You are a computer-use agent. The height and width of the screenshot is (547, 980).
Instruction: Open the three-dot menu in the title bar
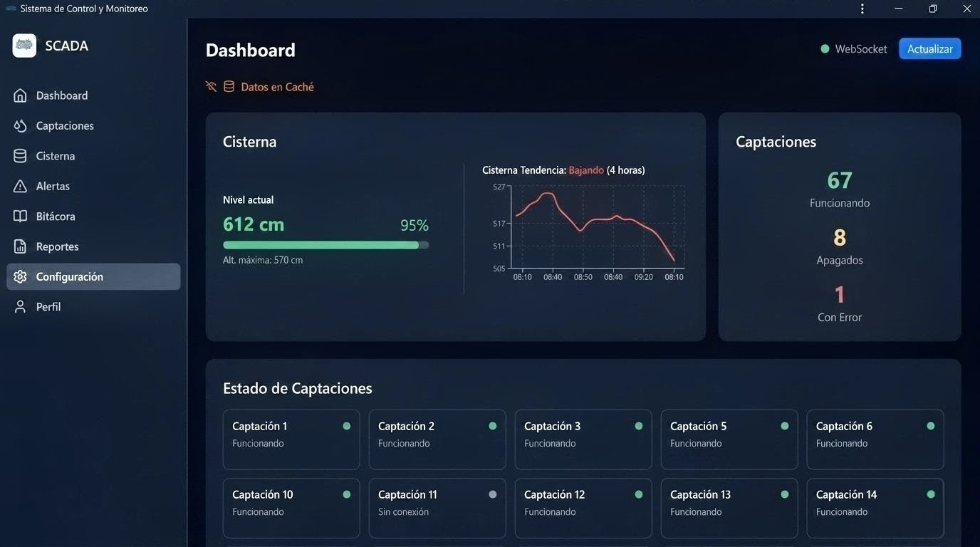862,9
